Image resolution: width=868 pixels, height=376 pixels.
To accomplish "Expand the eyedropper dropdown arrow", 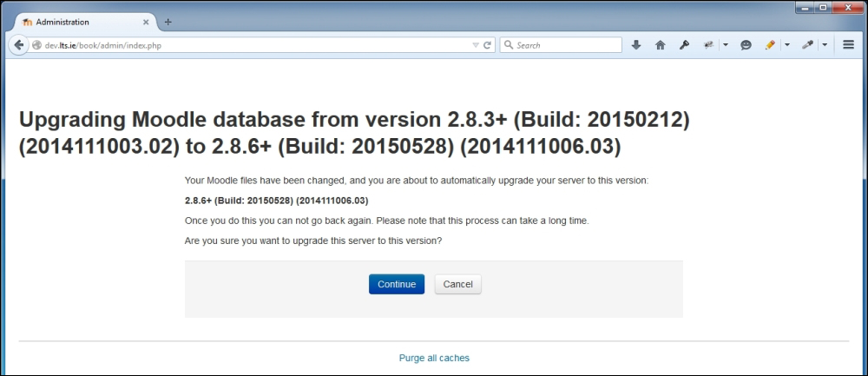I will (x=825, y=45).
